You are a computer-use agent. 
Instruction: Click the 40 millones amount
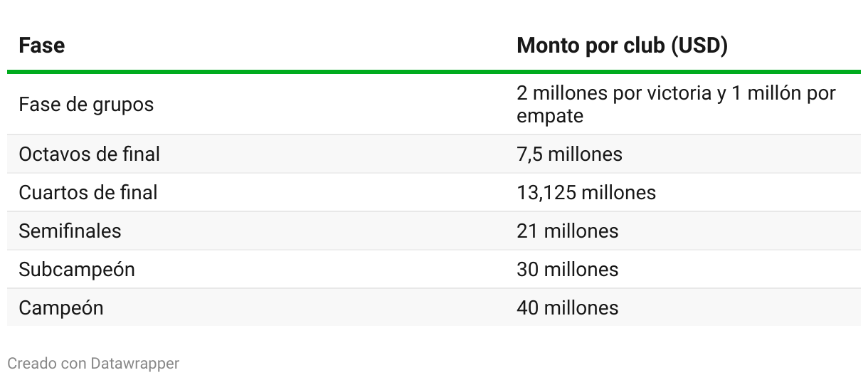click(567, 308)
